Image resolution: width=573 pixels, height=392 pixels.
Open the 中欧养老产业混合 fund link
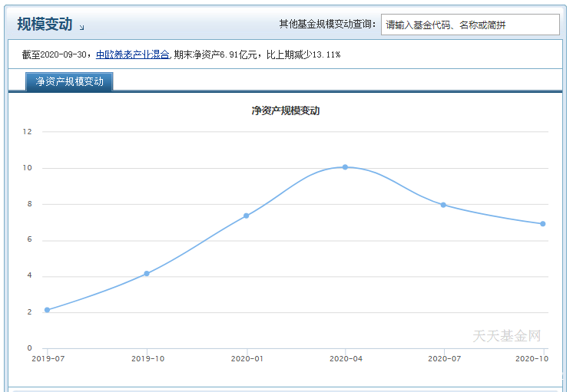tap(133, 54)
